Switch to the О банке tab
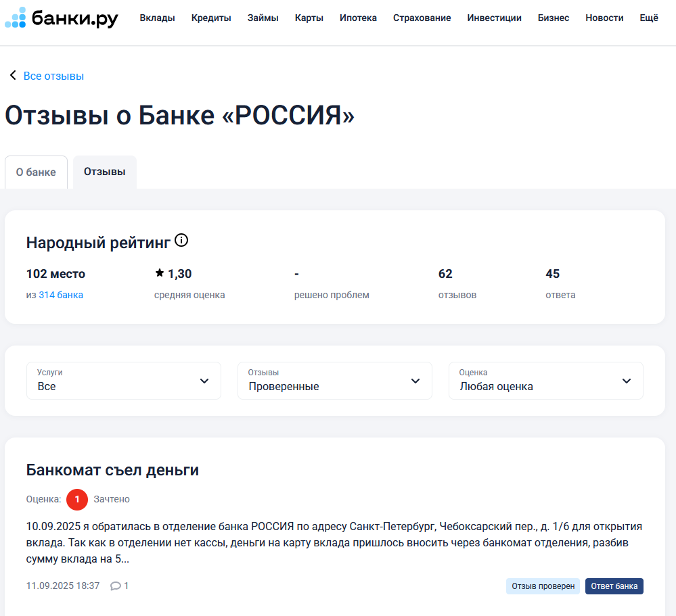This screenshot has width=676, height=616. click(x=36, y=172)
